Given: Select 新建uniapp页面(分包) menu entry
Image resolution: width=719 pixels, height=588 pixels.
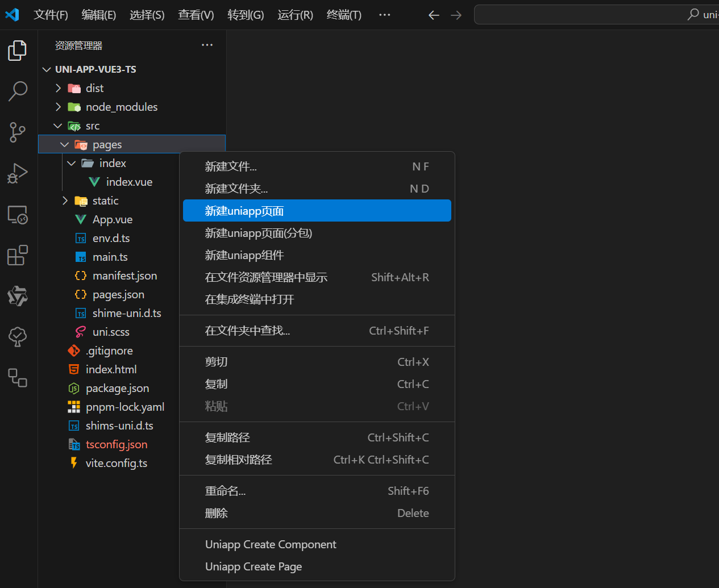Looking at the screenshot, I should tap(317, 233).
